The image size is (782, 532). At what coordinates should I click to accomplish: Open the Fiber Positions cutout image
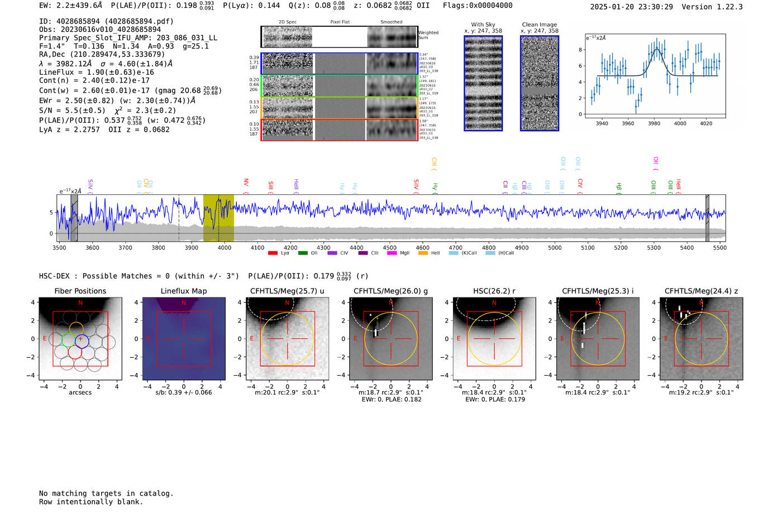80,339
